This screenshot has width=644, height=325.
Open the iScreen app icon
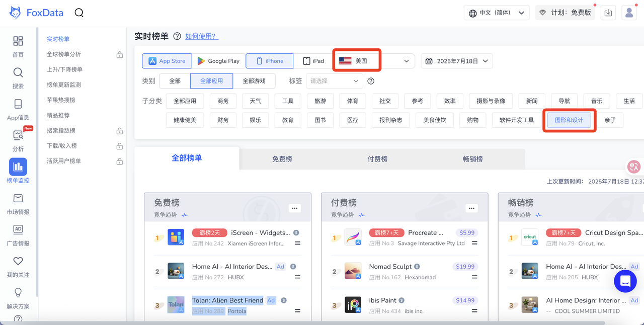pyautogui.click(x=176, y=237)
